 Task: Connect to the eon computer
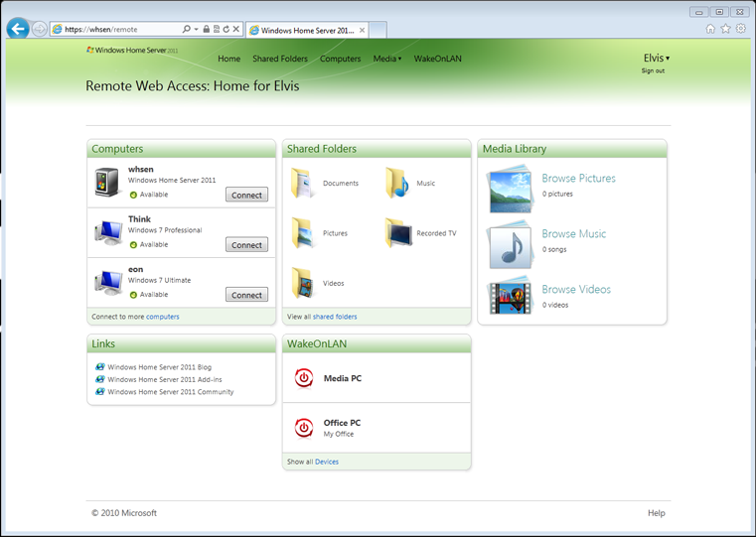point(246,295)
